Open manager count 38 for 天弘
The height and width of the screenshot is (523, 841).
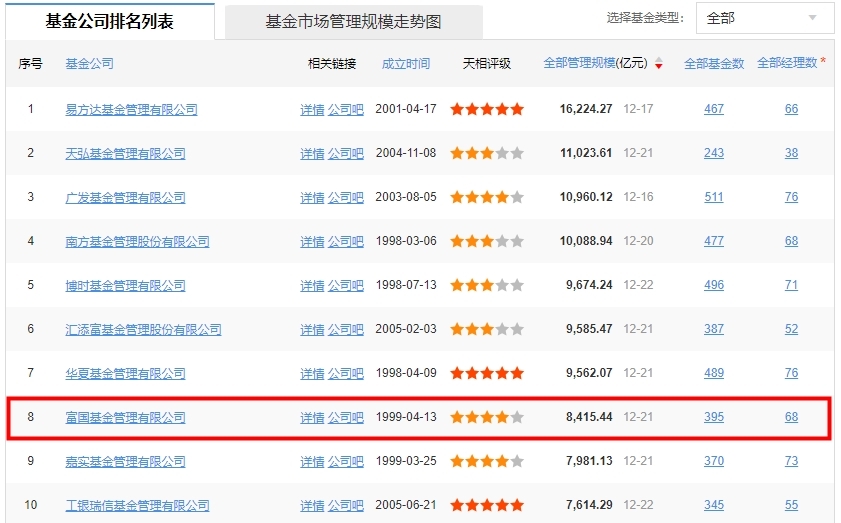point(792,153)
